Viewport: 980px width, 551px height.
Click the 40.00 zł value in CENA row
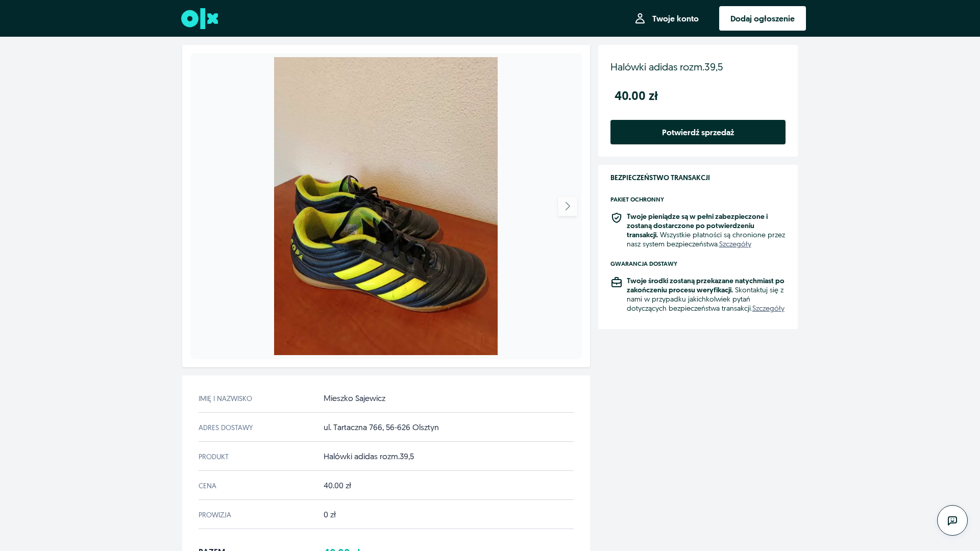(337, 486)
